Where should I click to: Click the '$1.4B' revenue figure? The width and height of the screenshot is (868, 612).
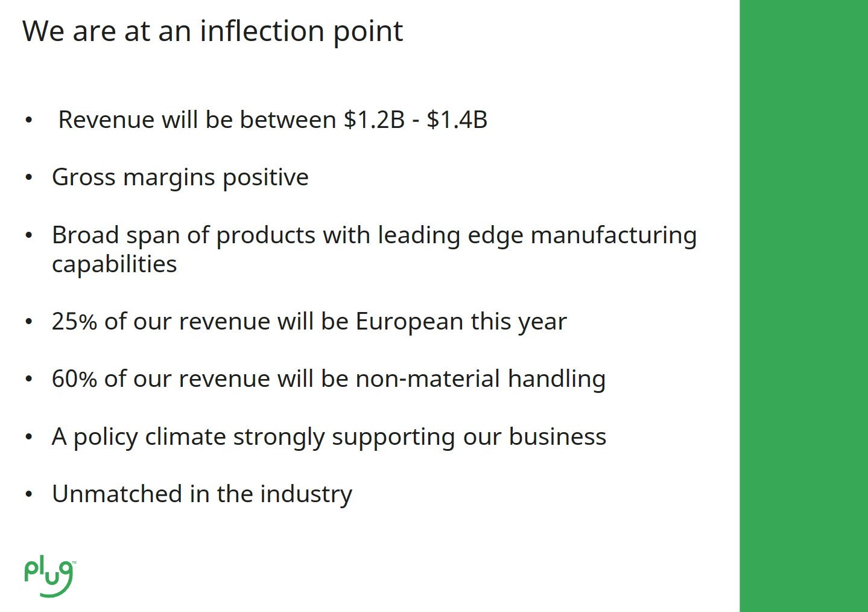point(457,120)
